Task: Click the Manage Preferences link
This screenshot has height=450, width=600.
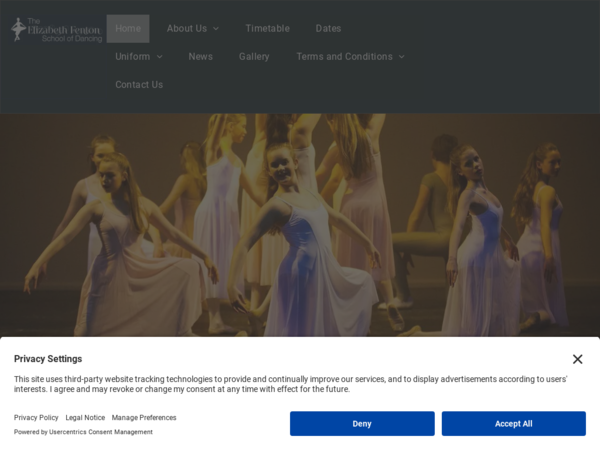Action: [144, 418]
